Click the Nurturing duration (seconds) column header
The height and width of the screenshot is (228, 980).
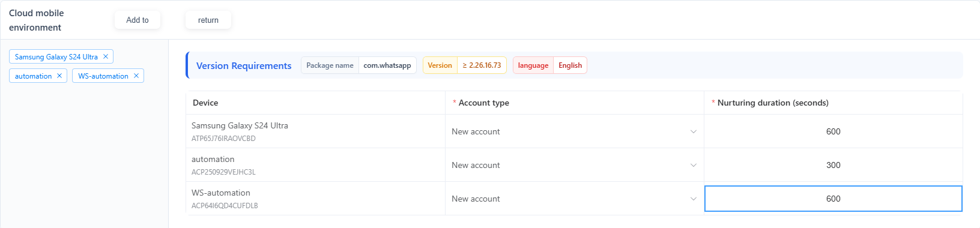click(x=773, y=103)
